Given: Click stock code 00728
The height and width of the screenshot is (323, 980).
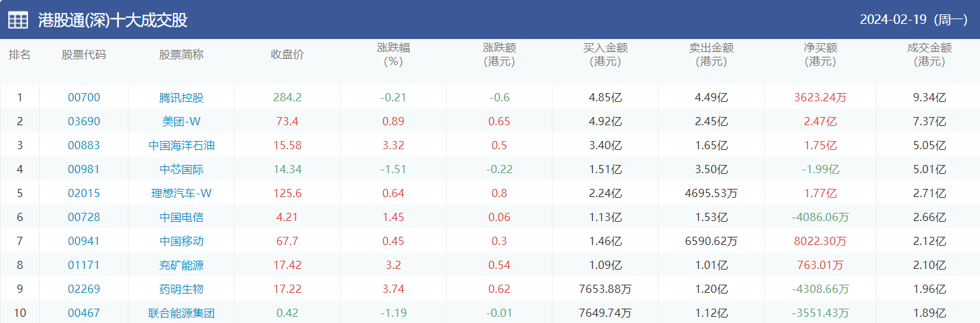Looking at the screenshot, I should (x=83, y=218).
